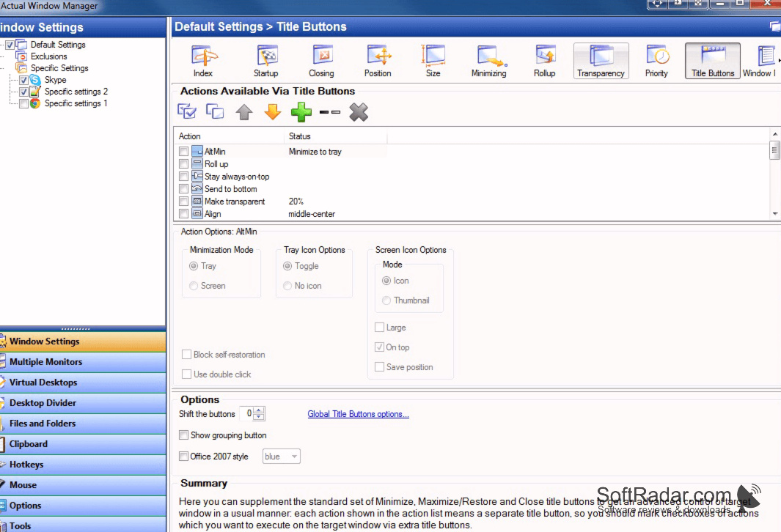
Task: Click the gray X delete action icon
Action: tap(359, 112)
